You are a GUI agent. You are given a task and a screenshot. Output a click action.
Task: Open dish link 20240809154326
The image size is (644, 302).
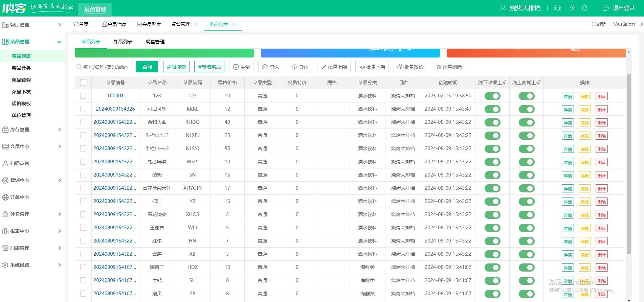115,109
